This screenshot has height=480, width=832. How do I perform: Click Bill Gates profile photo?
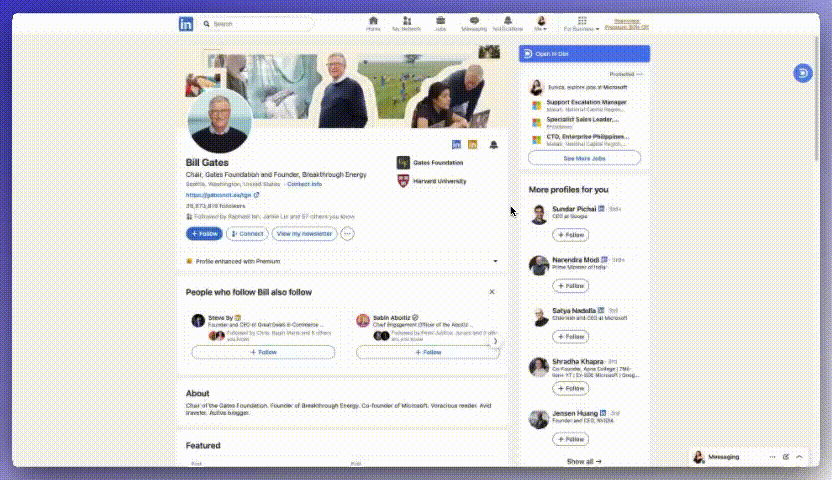pyautogui.click(x=220, y=121)
